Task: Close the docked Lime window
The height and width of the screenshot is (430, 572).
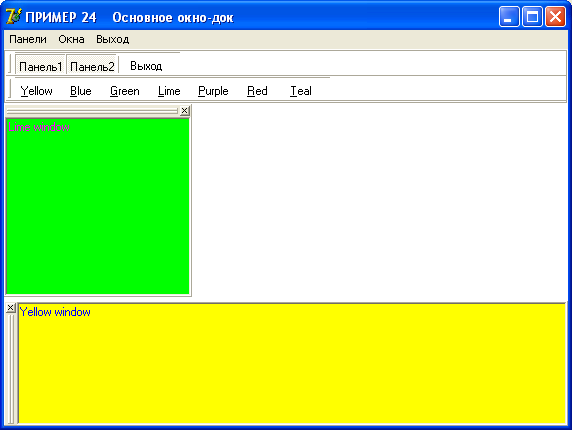Action: [x=185, y=111]
